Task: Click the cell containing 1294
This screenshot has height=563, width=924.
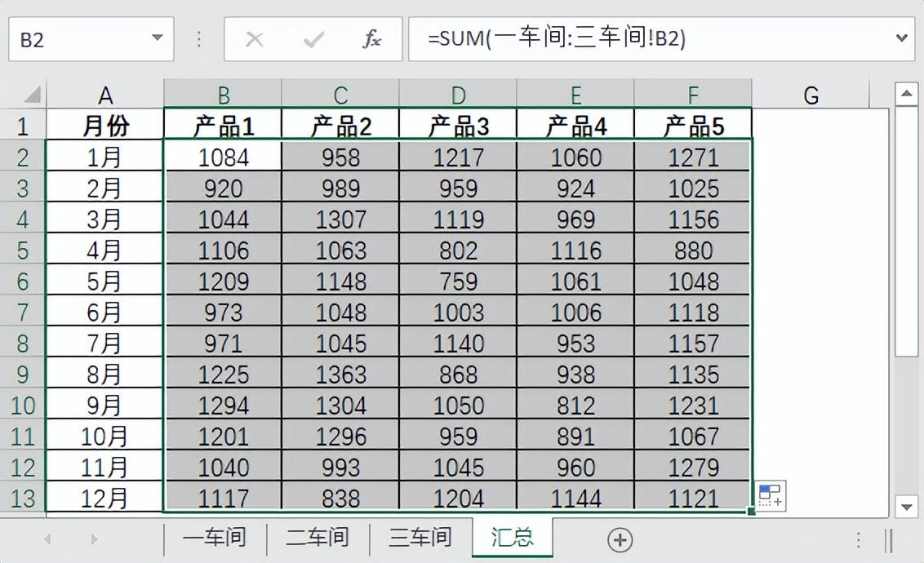Action: (223, 405)
